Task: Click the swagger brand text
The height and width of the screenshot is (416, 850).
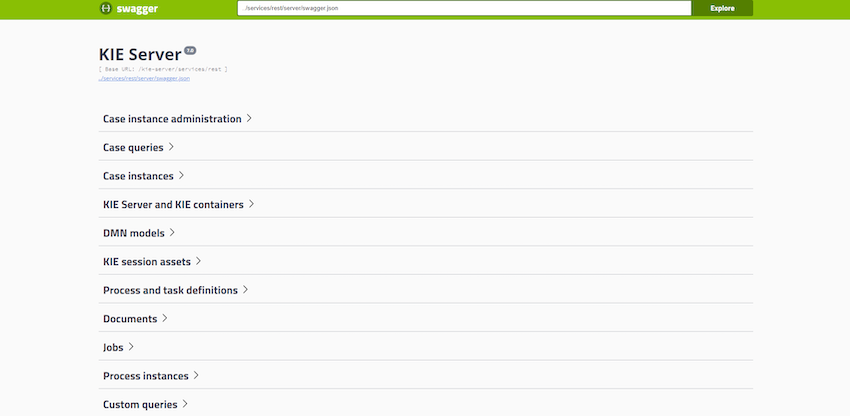Action: [137, 9]
